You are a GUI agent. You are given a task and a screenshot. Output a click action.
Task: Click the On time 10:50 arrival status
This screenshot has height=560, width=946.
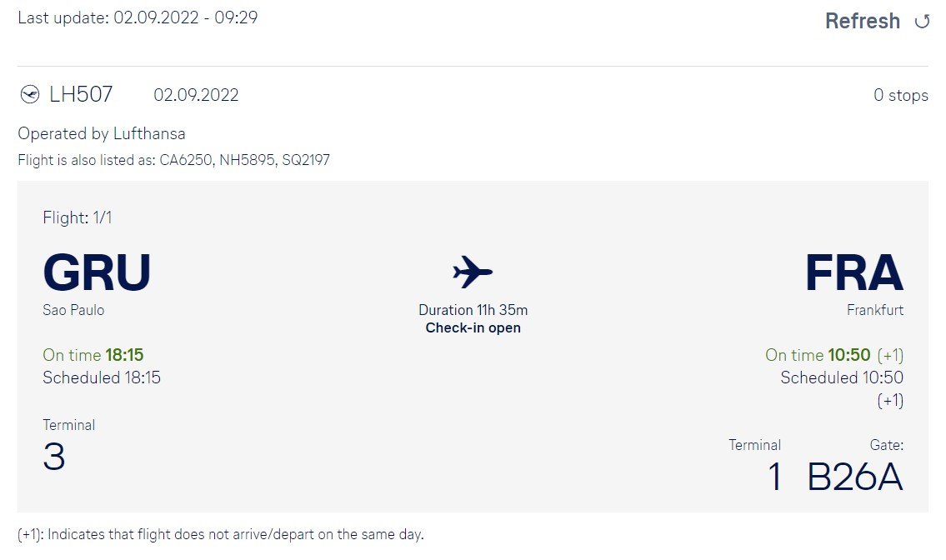818,355
